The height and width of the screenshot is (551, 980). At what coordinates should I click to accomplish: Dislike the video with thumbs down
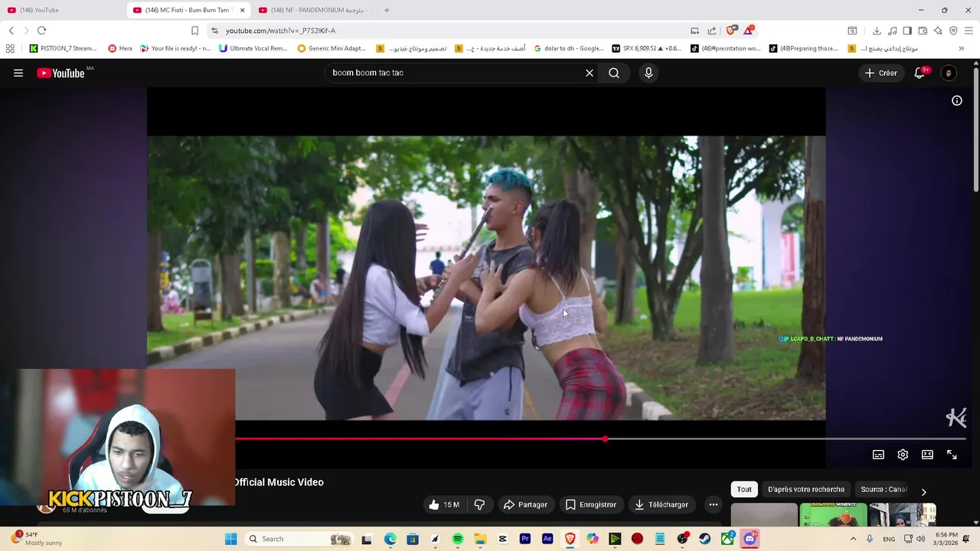tap(479, 504)
